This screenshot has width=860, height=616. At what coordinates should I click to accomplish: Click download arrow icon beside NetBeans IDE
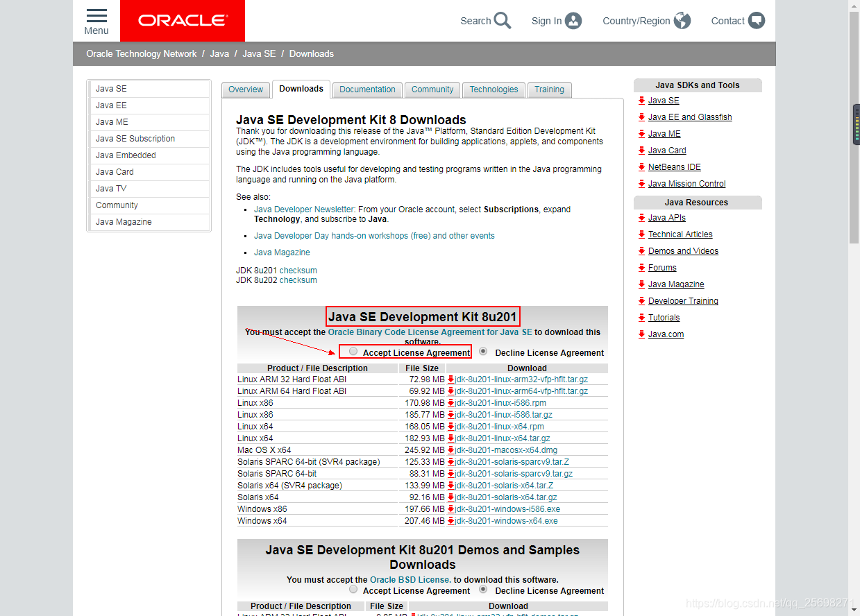click(642, 167)
